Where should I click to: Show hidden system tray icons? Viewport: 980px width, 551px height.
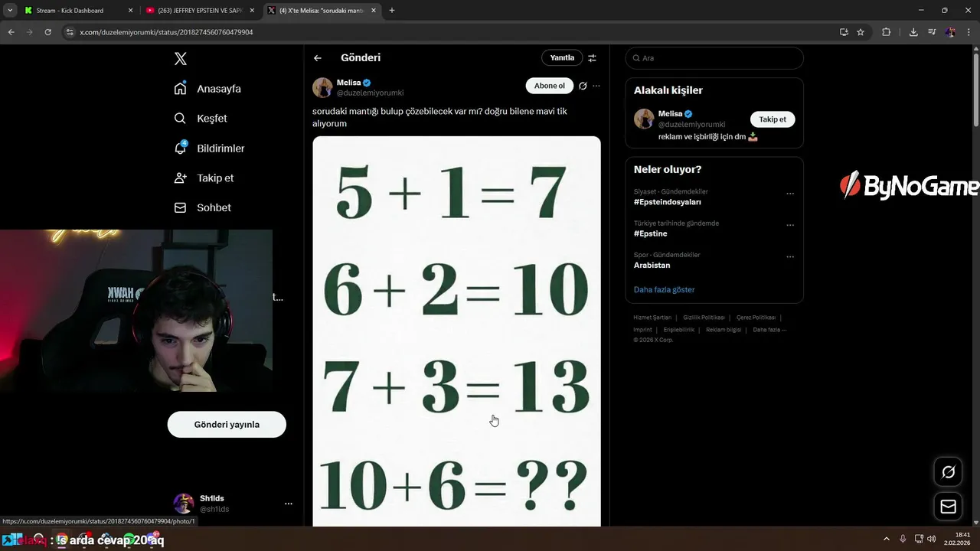(887, 539)
